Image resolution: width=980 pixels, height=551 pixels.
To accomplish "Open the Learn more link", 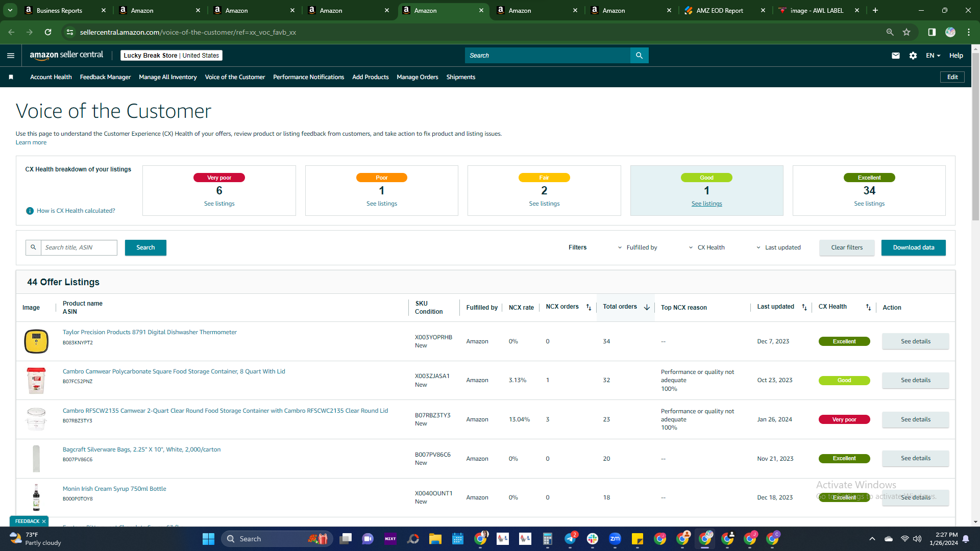I will tap(31, 142).
